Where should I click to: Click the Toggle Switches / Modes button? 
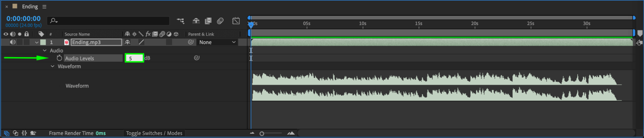(154, 133)
